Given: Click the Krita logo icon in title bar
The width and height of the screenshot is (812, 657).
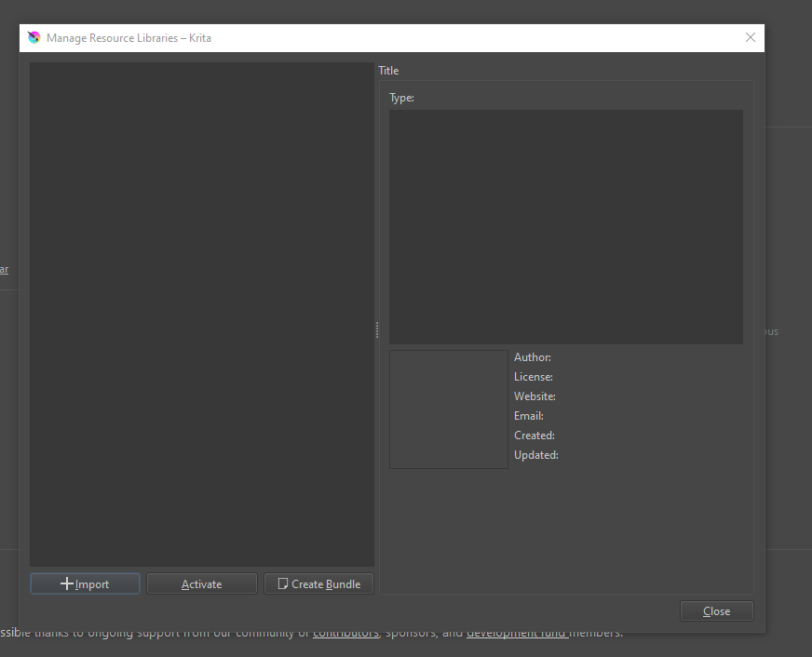Looking at the screenshot, I should tap(34, 38).
